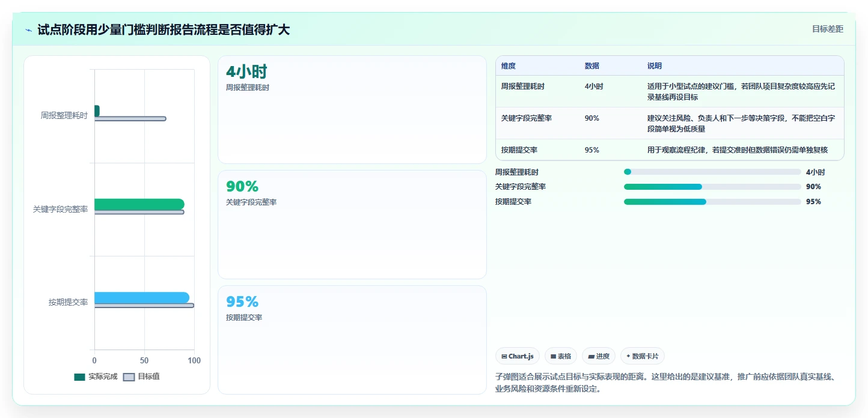Click the 90% data card

pos(352,225)
